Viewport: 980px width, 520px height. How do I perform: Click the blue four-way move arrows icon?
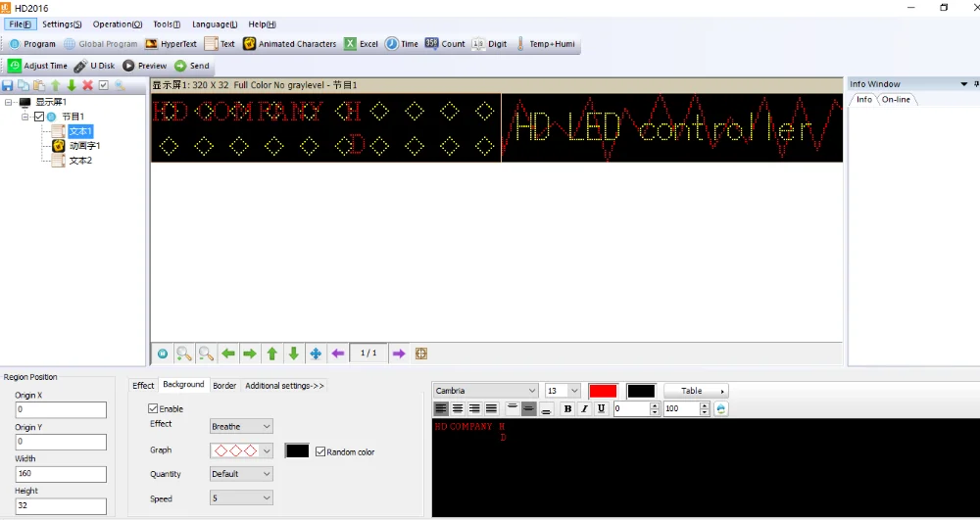(316, 354)
